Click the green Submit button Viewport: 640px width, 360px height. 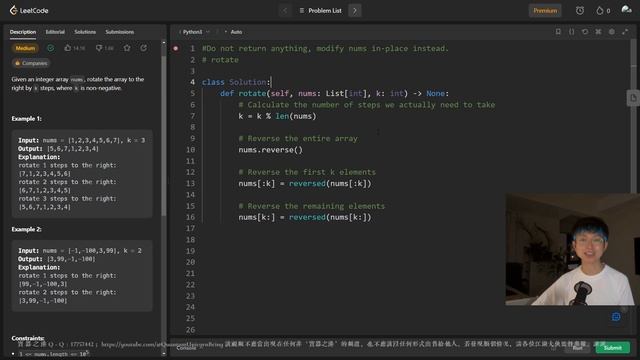click(612, 348)
